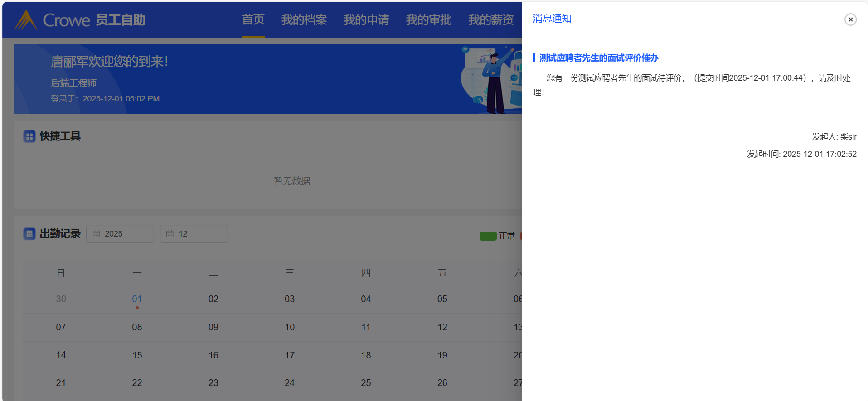Select calendar date 23

(x=213, y=383)
